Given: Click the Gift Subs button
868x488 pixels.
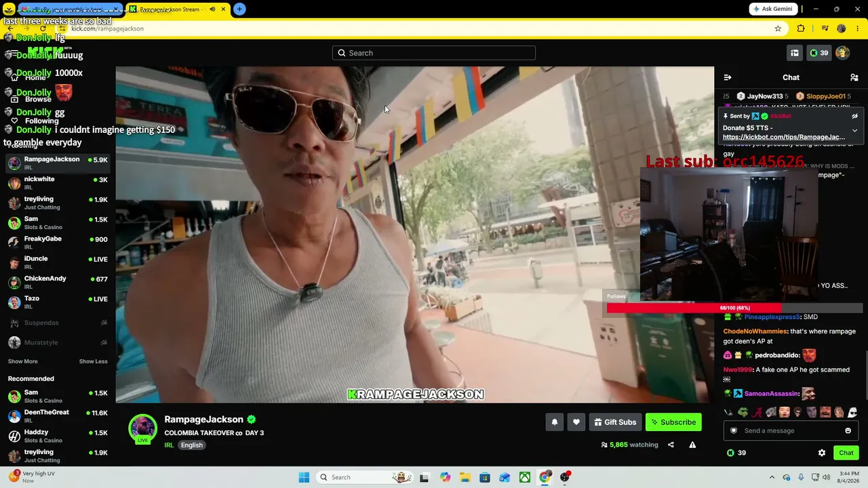Looking at the screenshot, I should pos(616,422).
